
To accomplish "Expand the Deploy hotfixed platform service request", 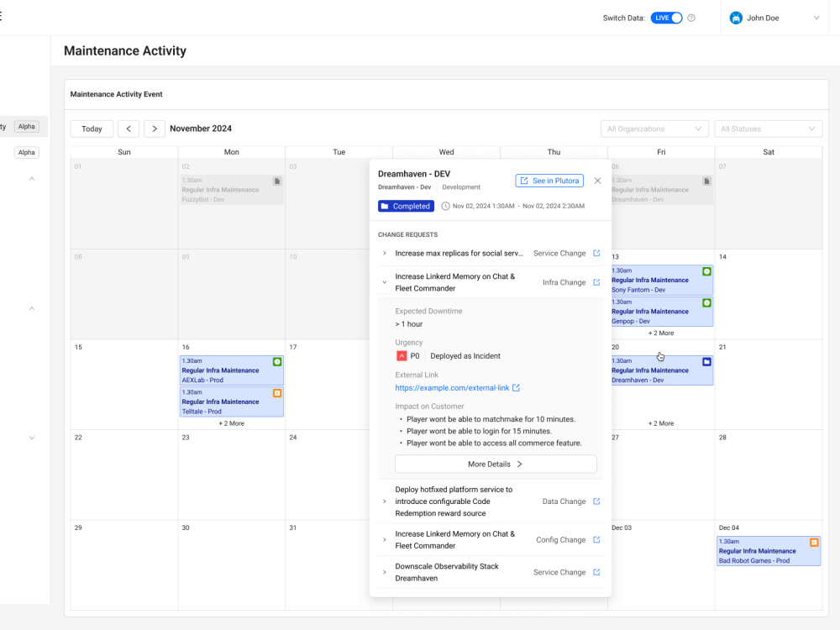I will click(x=384, y=501).
